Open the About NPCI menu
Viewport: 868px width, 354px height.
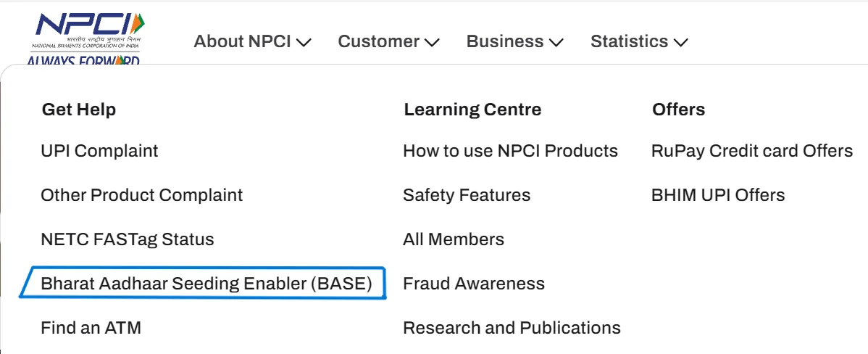coord(242,41)
